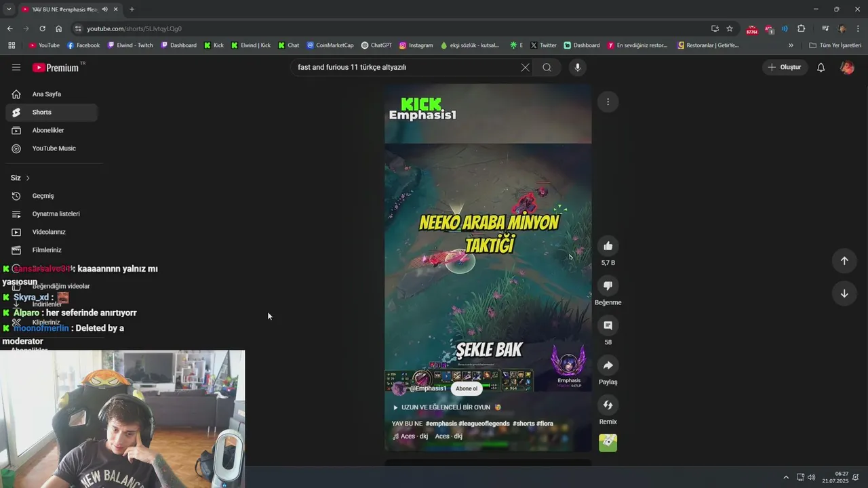Start voice search with the microphone
868x488 pixels.
[x=577, y=67]
